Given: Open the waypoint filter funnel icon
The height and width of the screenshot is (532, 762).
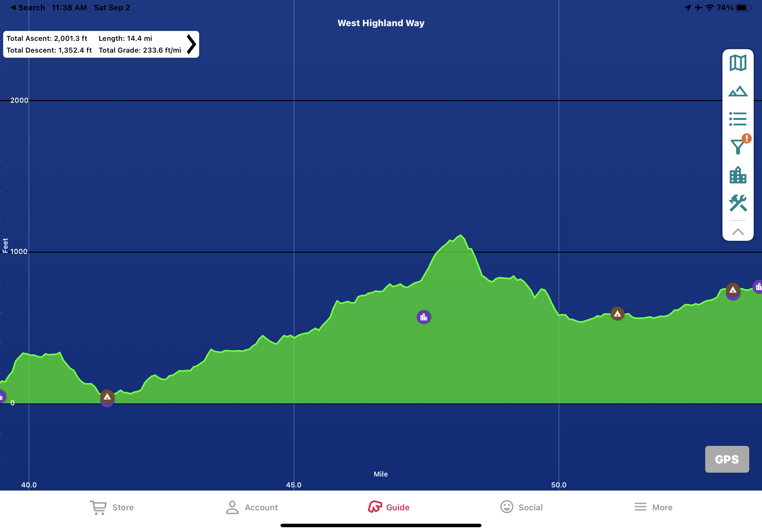Looking at the screenshot, I should pyautogui.click(x=737, y=147).
